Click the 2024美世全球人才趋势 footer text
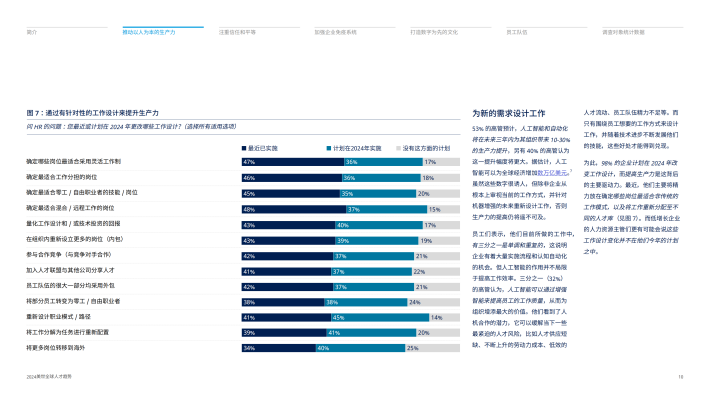The width and height of the screenshot is (710, 399). 49,376
